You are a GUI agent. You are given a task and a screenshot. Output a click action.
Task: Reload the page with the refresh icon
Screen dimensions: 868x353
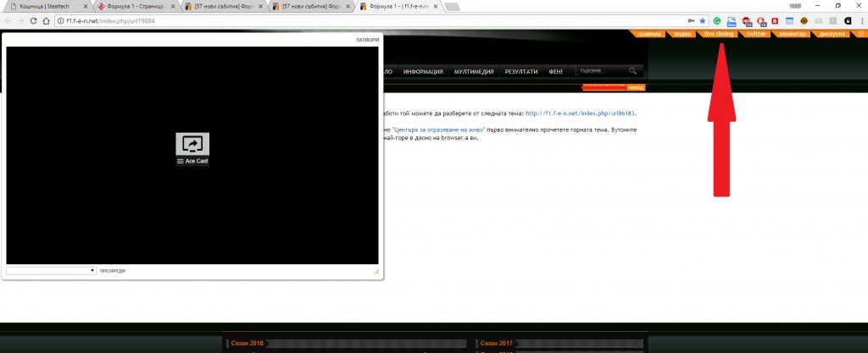33,20
